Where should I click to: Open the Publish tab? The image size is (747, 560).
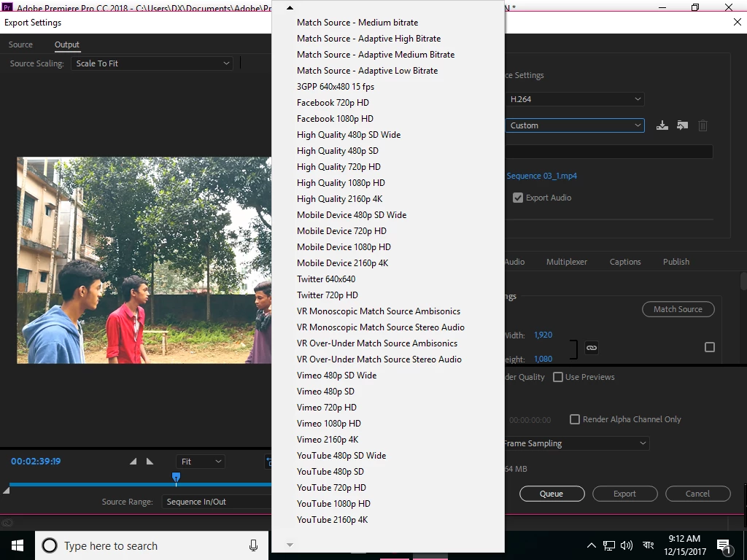pos(676,262)
